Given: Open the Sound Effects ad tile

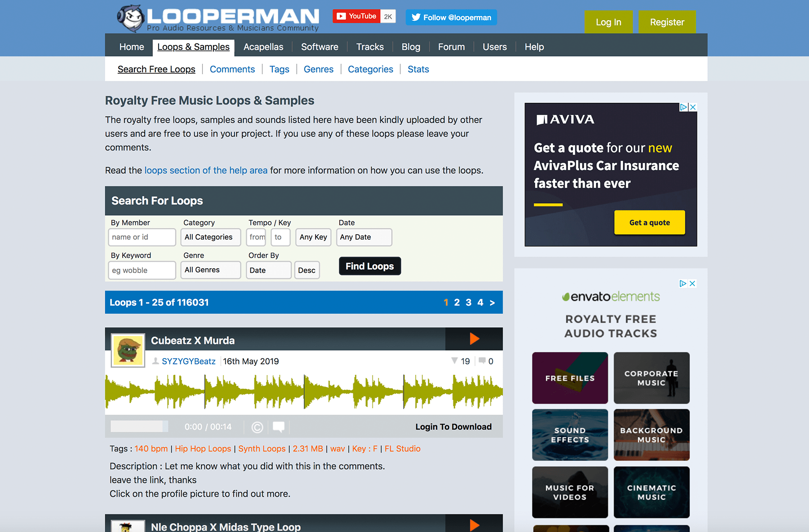Looking at the screenshot, I should (x=570, y=435).
